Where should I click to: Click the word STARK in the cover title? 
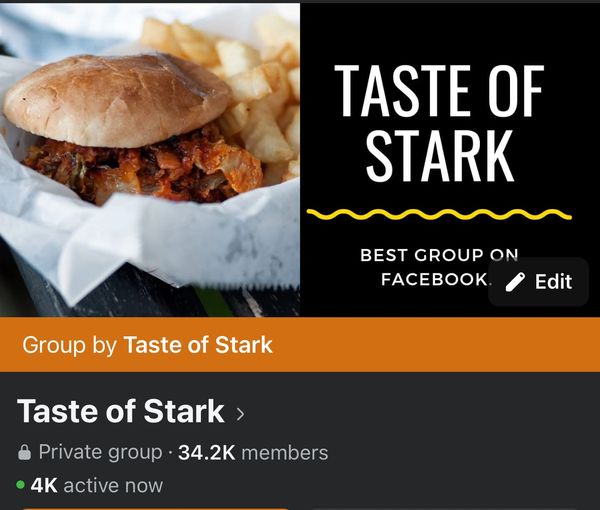[x=440, y=156]
